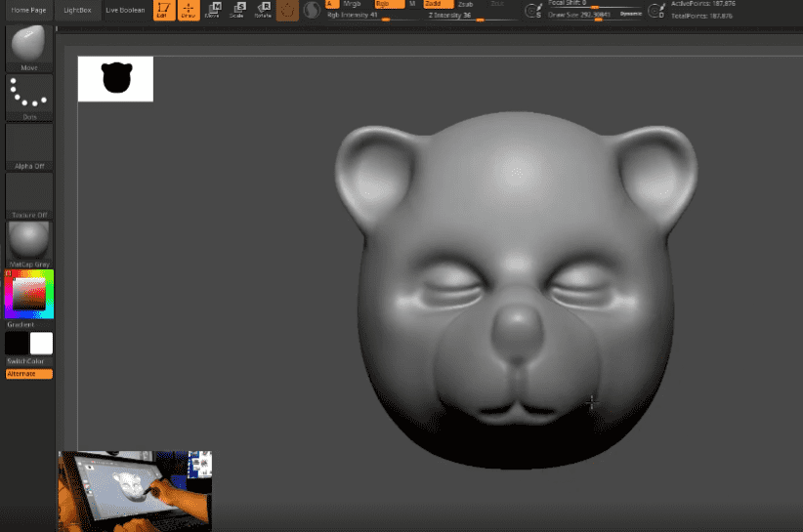Click the Live Boolean button
The image size is (803, 532).
pyautogui.click(x=125, y=10)
